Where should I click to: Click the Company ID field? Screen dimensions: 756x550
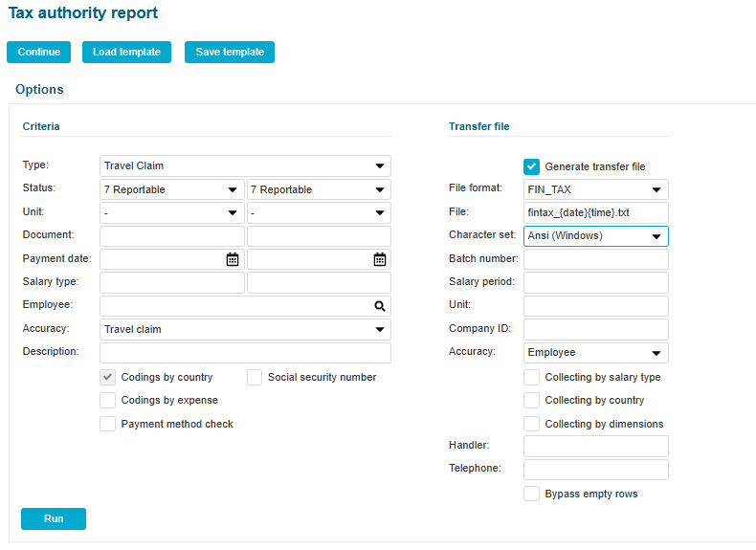point(596,329)
